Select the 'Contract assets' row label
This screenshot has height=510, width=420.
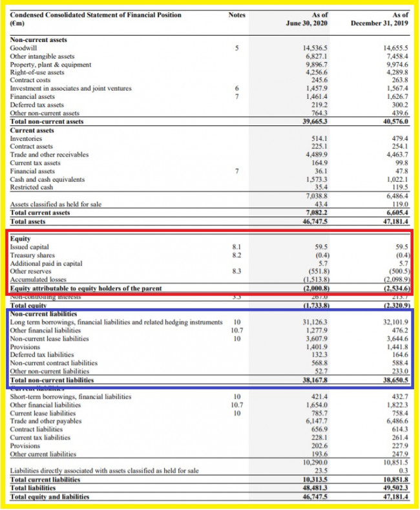[31, 146]
